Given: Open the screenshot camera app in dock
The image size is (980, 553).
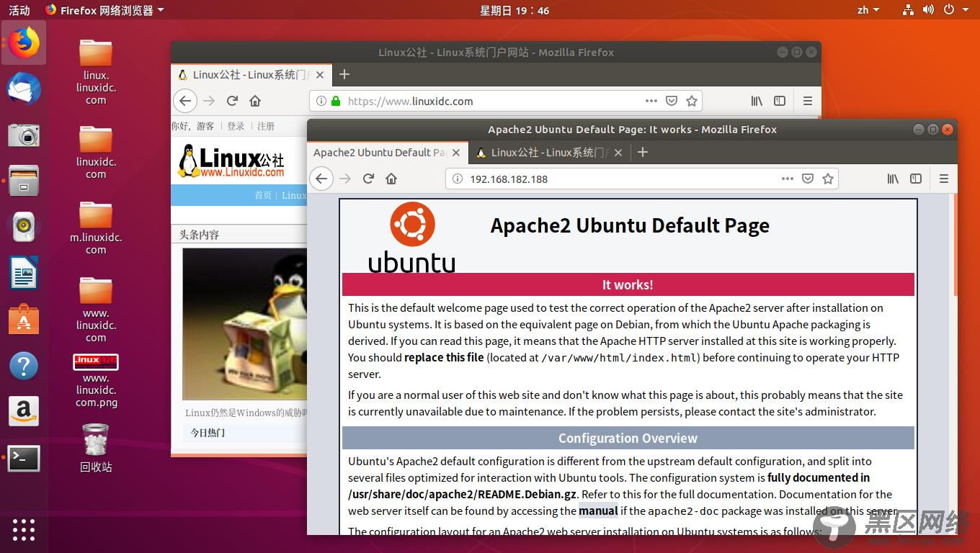Looking at the screenshot, I should tap(24, 135).
